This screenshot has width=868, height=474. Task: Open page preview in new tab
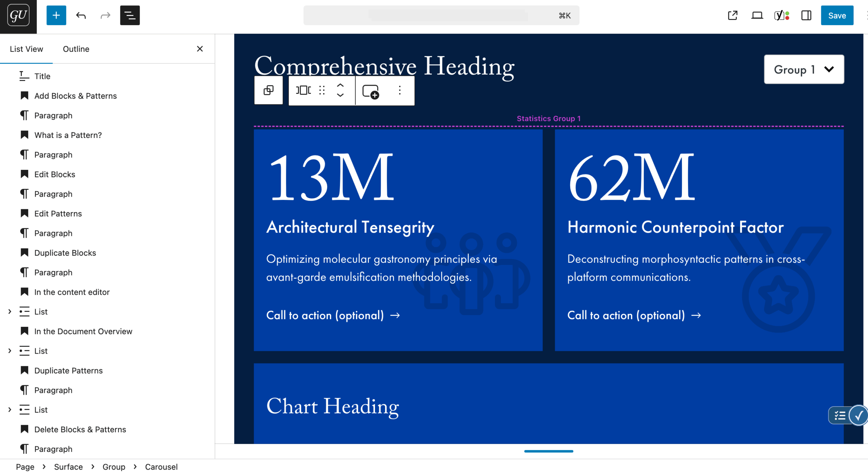point(733,15)
